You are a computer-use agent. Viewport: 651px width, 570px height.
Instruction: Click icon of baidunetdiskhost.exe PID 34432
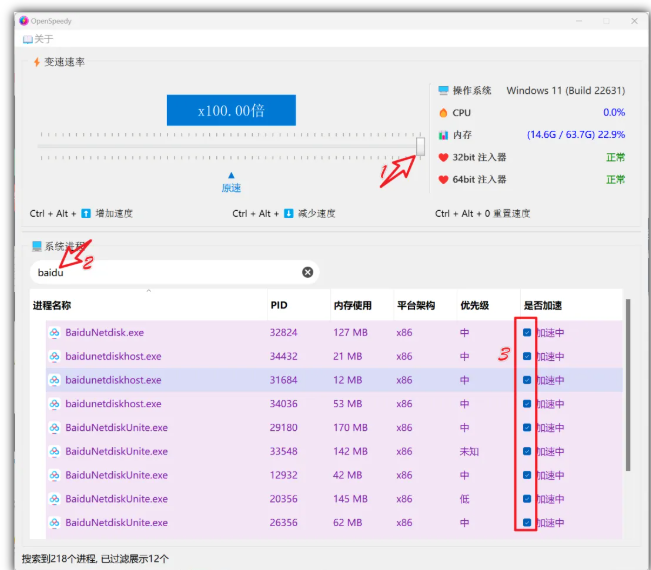[54, 356]
